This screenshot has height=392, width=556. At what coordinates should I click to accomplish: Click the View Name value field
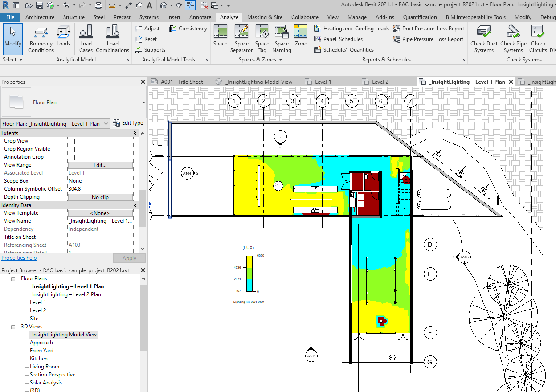(100, 221)
